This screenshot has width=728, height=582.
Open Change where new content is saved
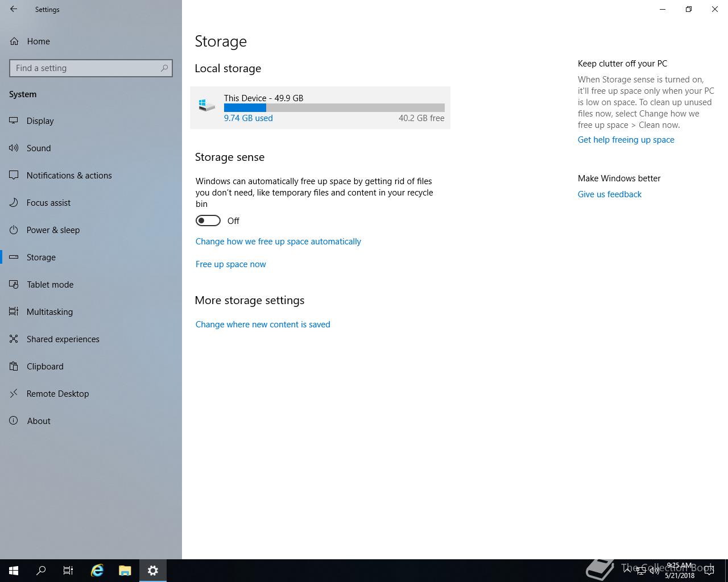(x=263, y=325)
